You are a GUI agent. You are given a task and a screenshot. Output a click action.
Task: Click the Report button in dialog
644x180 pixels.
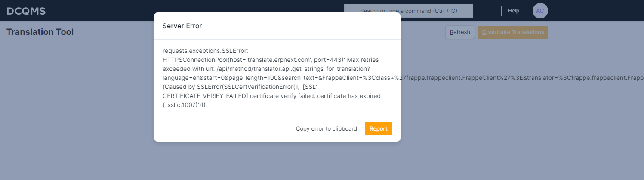click(x=379, y=129)
